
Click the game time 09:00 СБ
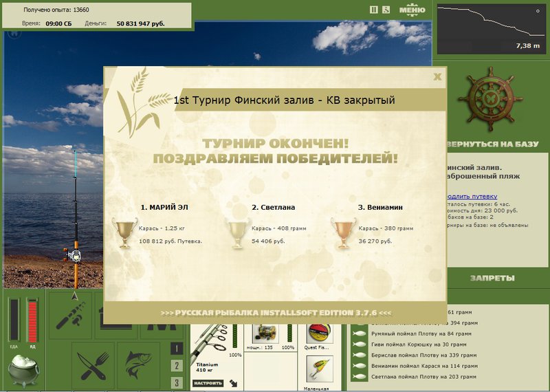[x=58, y=24]
